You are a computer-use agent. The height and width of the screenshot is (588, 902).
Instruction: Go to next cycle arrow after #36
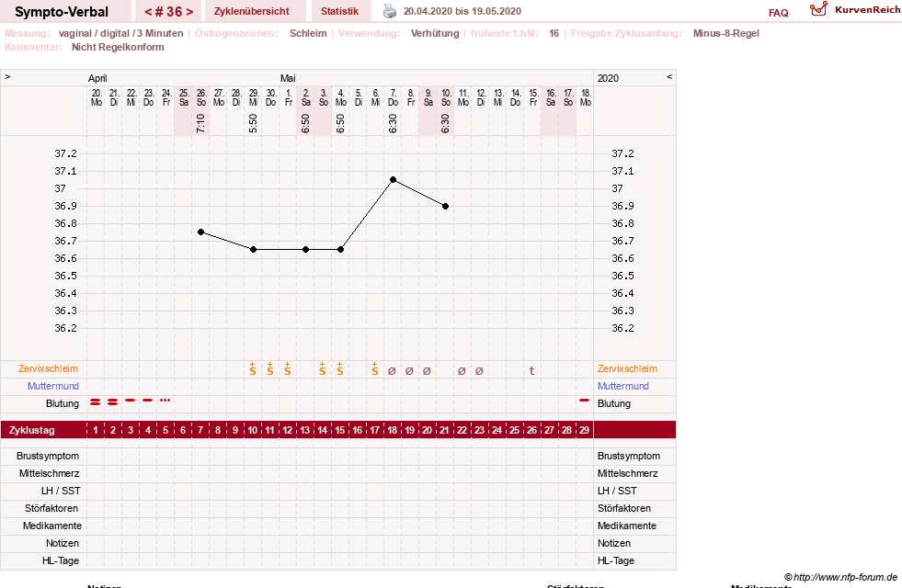[x=189, y=12]
